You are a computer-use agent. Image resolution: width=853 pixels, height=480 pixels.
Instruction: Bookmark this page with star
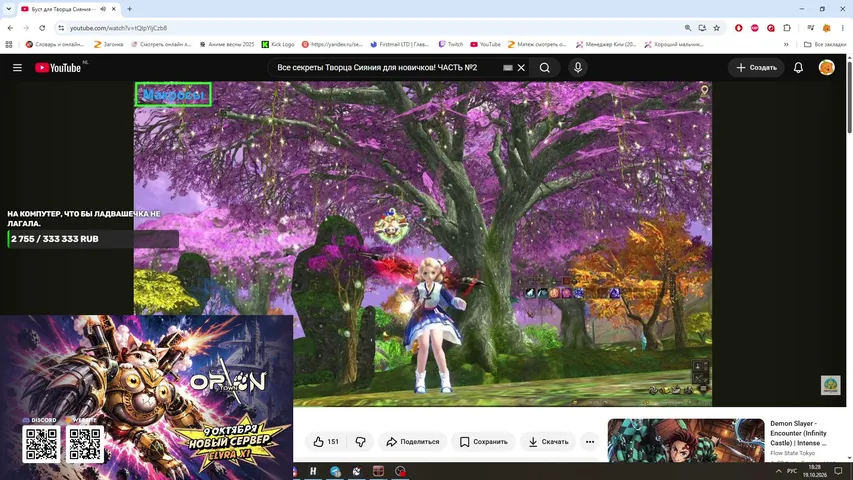(x=716, y=28)
